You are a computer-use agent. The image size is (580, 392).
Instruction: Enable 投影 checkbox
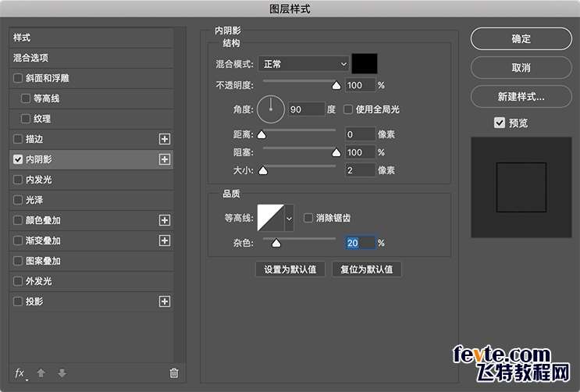tap(18, 301)
